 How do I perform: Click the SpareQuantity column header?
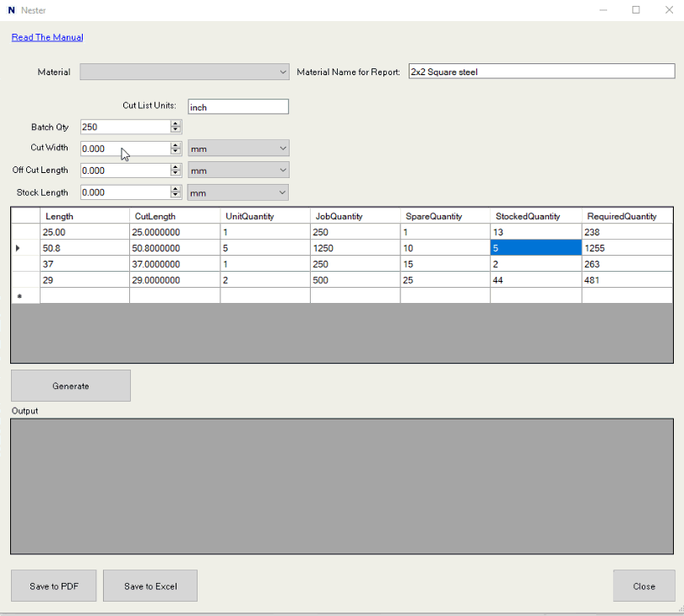coord(445,216)
